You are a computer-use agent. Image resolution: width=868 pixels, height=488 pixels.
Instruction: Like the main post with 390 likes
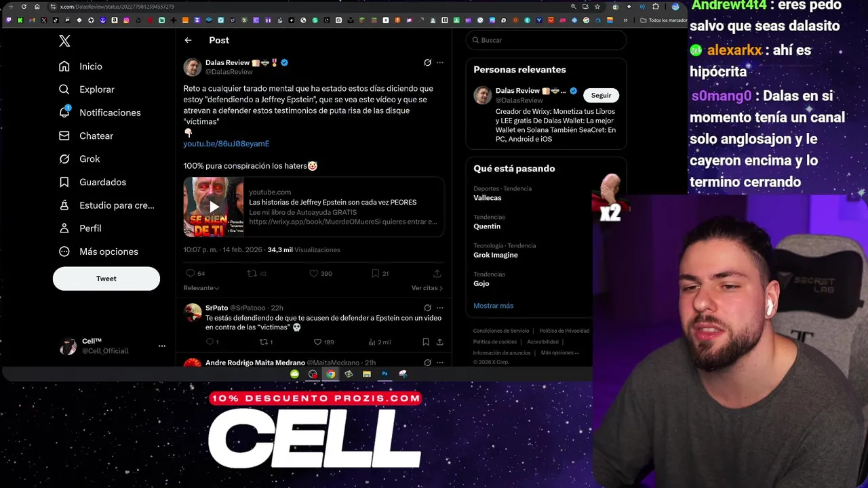[x=320, y=273]
